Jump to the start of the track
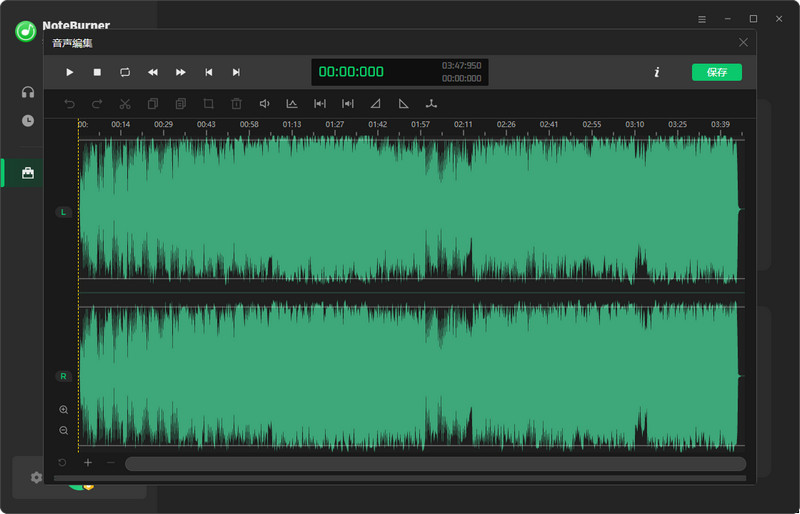 (x=209, y=72)
